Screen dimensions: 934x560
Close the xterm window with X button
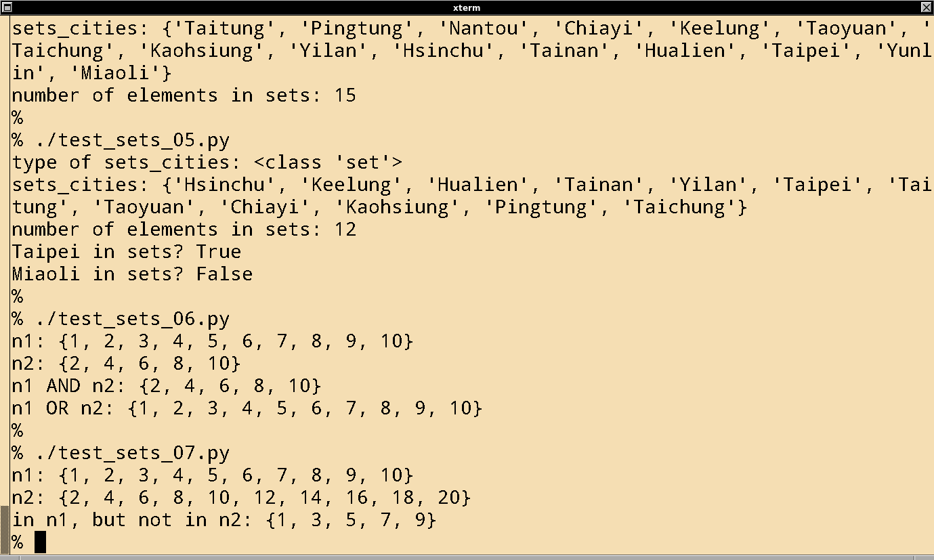[926, 7]
